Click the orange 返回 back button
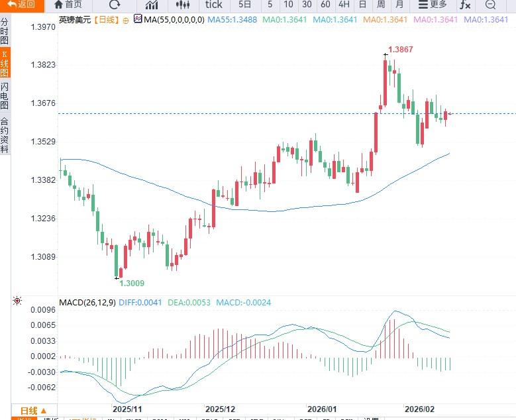The height and width of the screenshot is (420, 516). click(x=22, y=5)
